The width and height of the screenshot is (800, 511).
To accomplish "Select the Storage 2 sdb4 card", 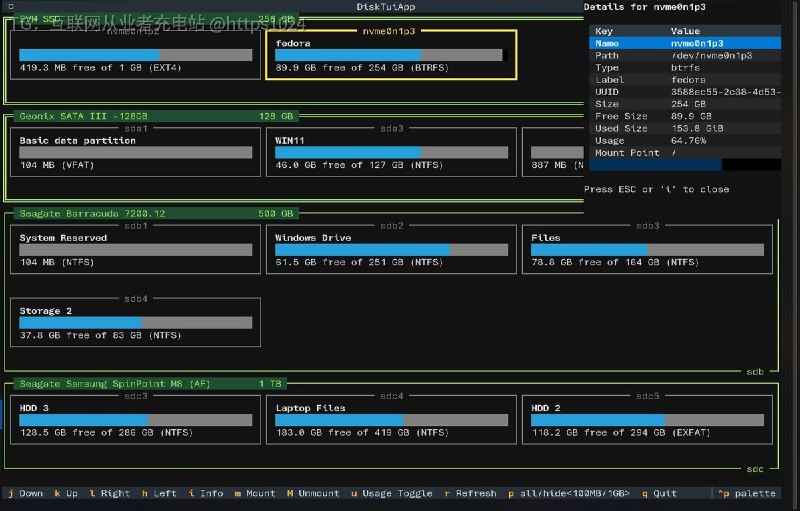I will pos(135,322).
